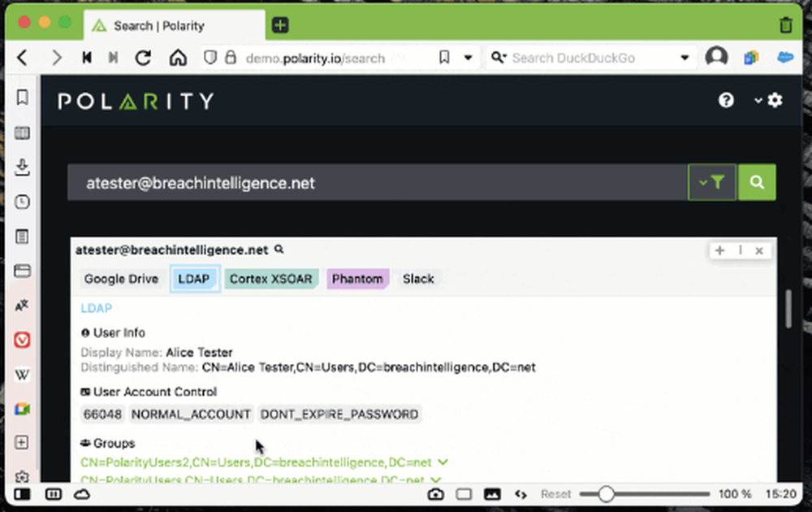This screenshot has width=812, height=512.
Task: Click the Fast Forward button
Action: coord(113,58)
